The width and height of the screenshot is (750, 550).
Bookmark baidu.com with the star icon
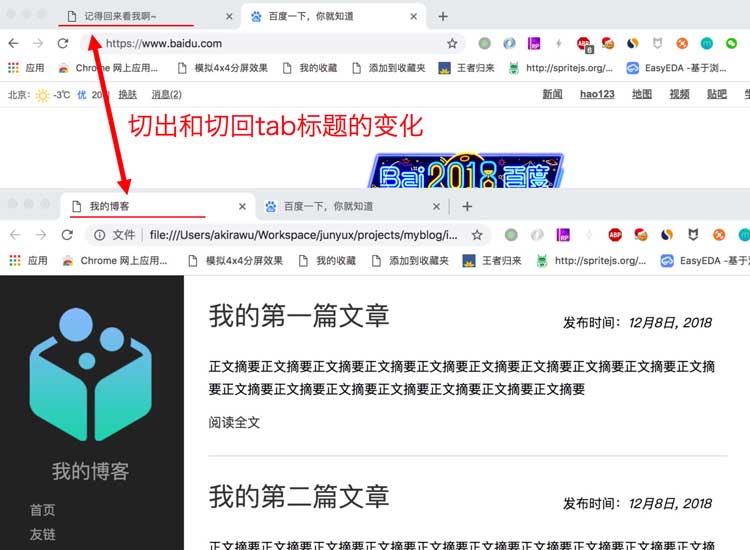(x=452, y=44)
